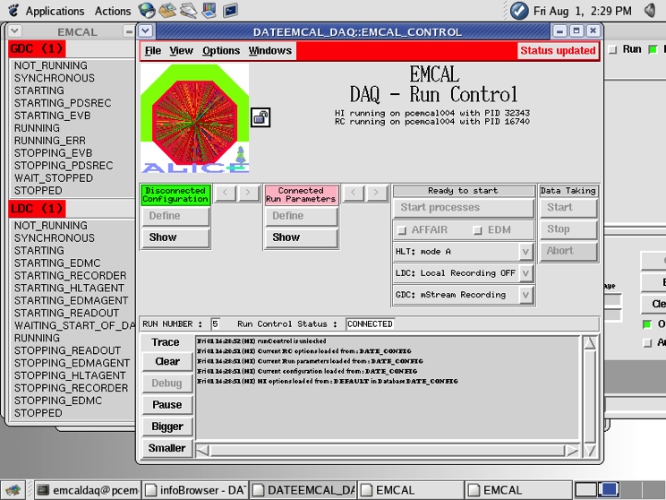This screenshot has height=500, width=666.
Task: Click the Abort button
Action: pyautogui.click(x=568, y=251)
